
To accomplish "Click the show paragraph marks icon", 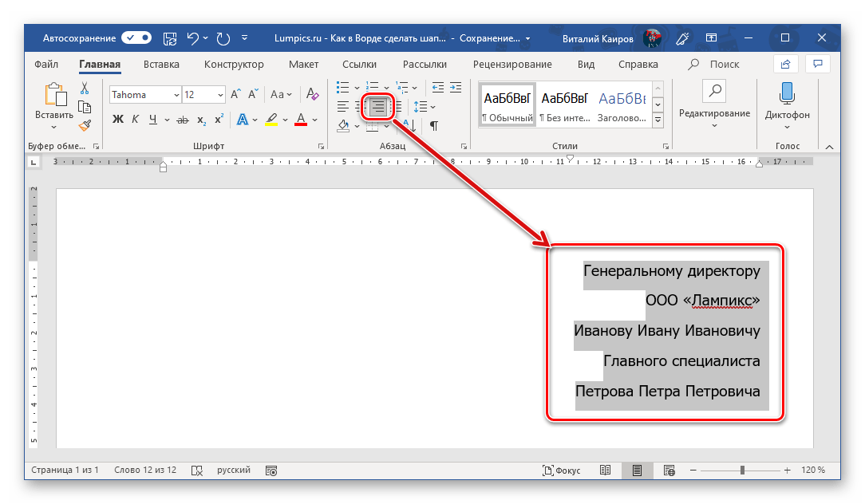I will (434, 125).
